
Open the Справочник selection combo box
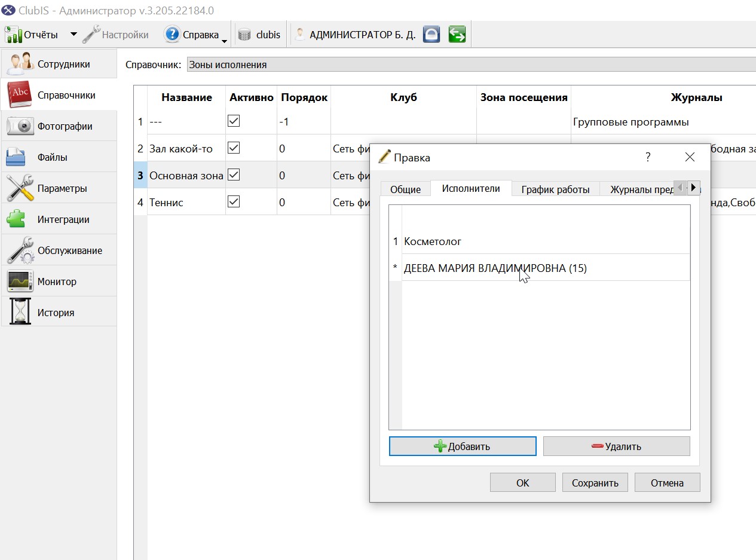pyautogui.click(x=471, y=65)
